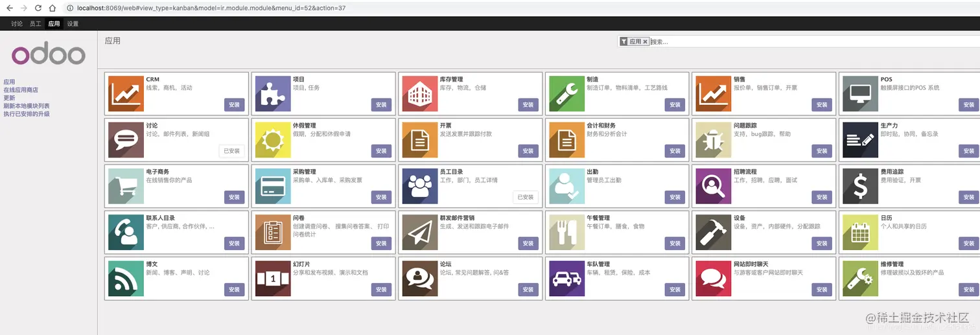980x335 pixels.
Task: Click the 问题跟踪 bug icon
Action: (714, 140)
